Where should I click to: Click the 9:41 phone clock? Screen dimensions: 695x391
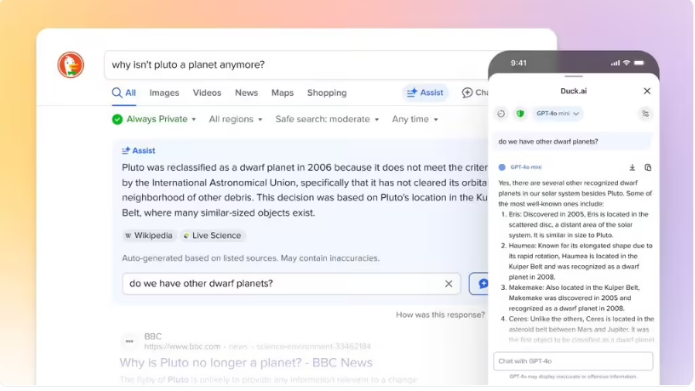[518, 63]
